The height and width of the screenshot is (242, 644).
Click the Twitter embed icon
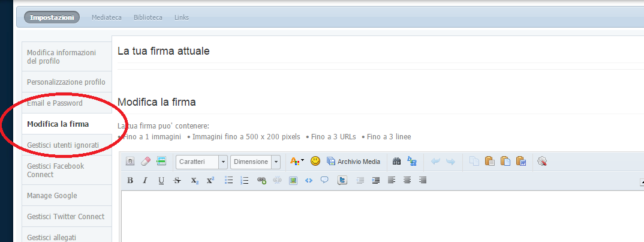[x=342, y=180]
